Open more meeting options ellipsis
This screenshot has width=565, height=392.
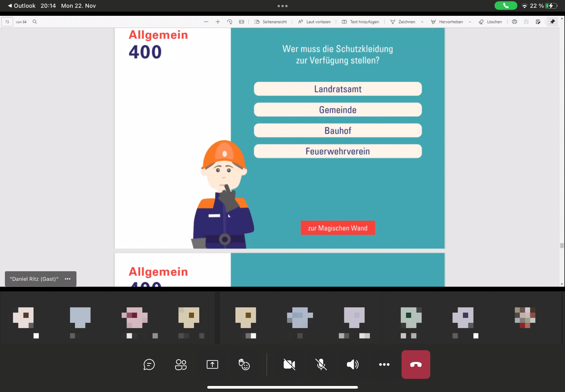(384, 365)
